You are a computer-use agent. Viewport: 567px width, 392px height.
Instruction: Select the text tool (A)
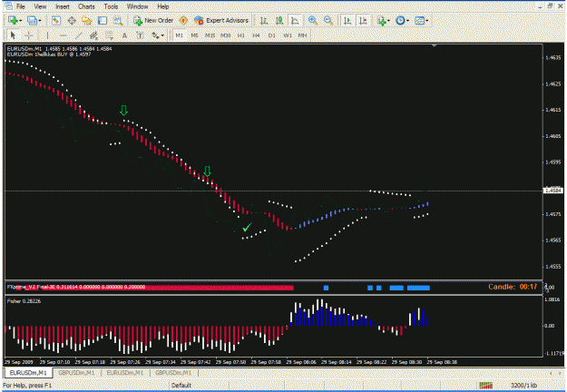pyautogui.click(x=124, y=35)
